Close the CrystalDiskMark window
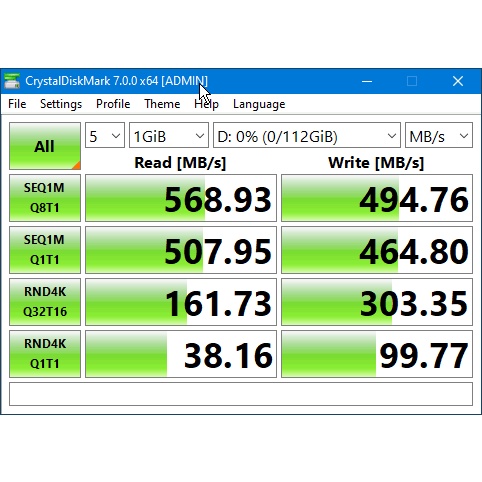Screen dimensions: 482x482 point(458,81)
